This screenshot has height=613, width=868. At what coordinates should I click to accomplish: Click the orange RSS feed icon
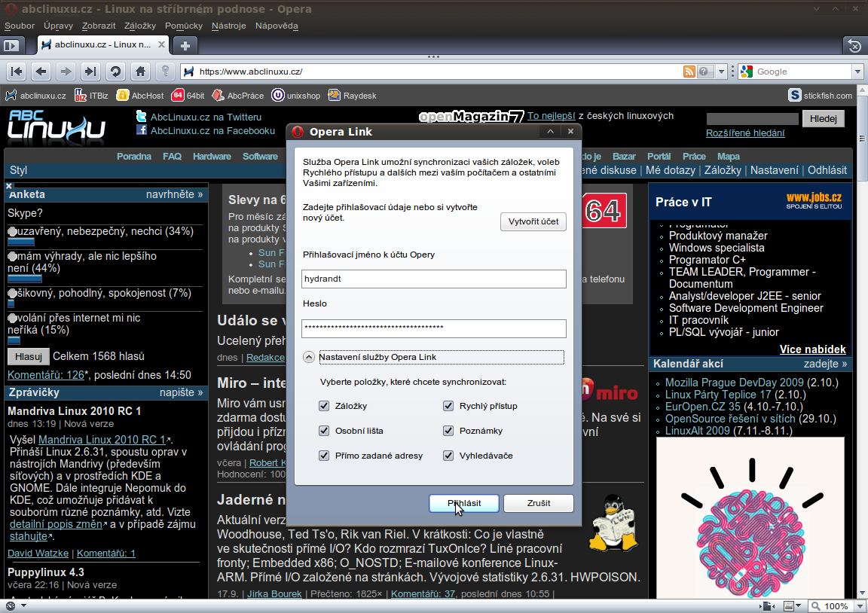(689, 72)
